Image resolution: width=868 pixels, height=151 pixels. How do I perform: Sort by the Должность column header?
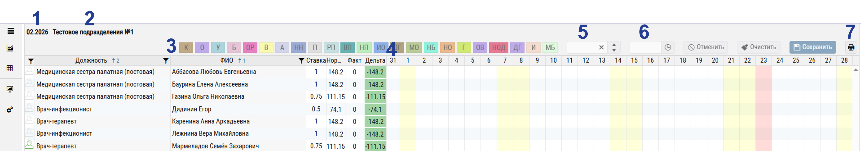coord(91,61)
